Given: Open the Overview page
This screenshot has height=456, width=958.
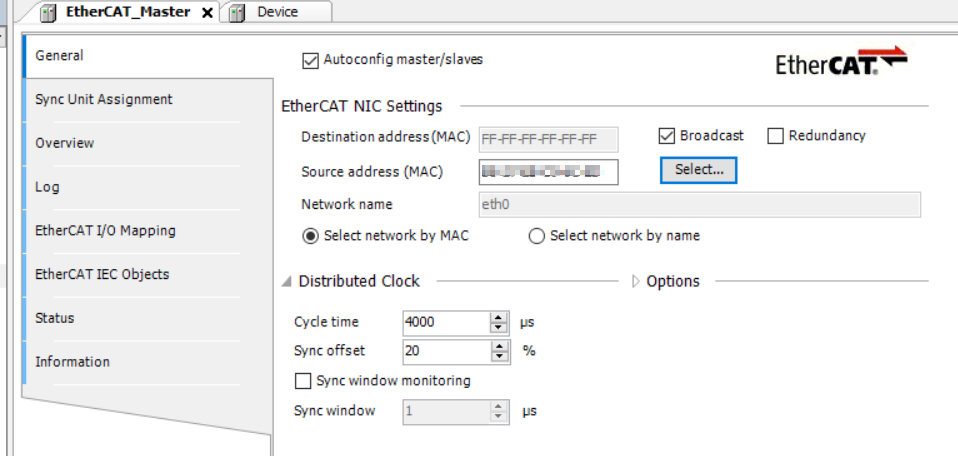Looking at the screenshot, I should (x=147, y=143).
